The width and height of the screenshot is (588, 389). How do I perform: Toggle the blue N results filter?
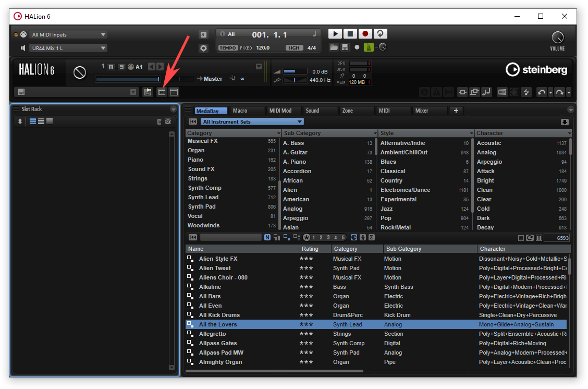pos(267,237)
